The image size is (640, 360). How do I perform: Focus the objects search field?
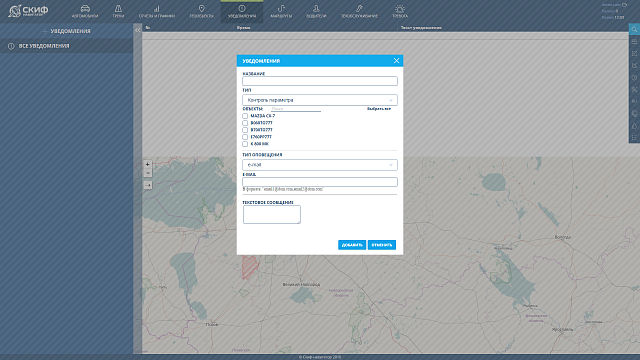click(296, 109)
